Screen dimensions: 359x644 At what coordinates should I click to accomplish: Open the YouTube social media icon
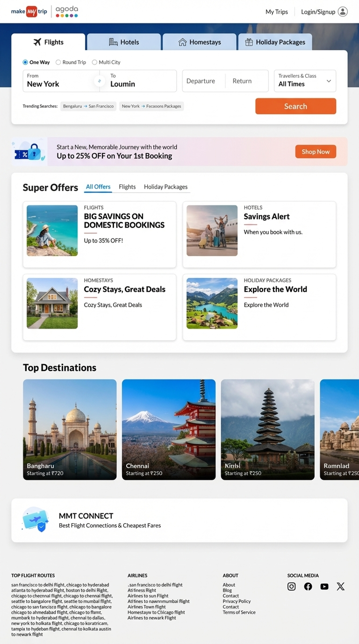point(324,586)
